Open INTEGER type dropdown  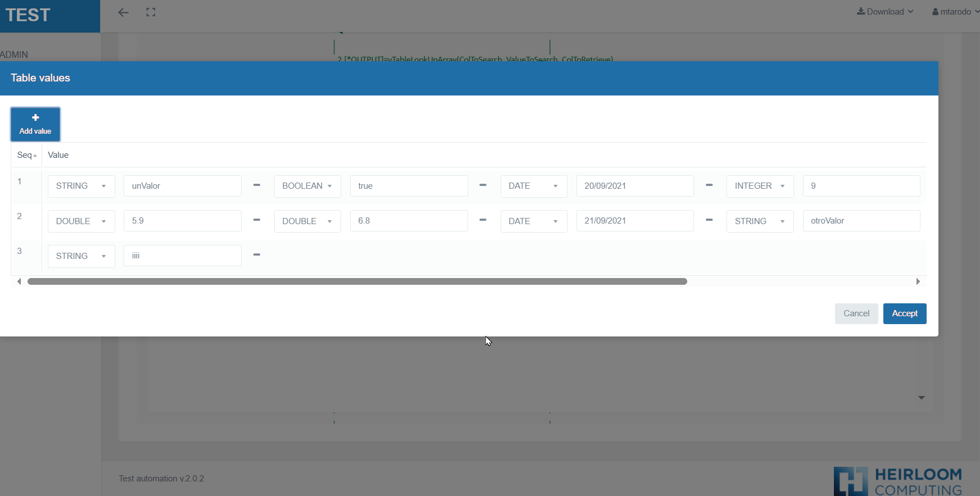(x=760, y=186)
